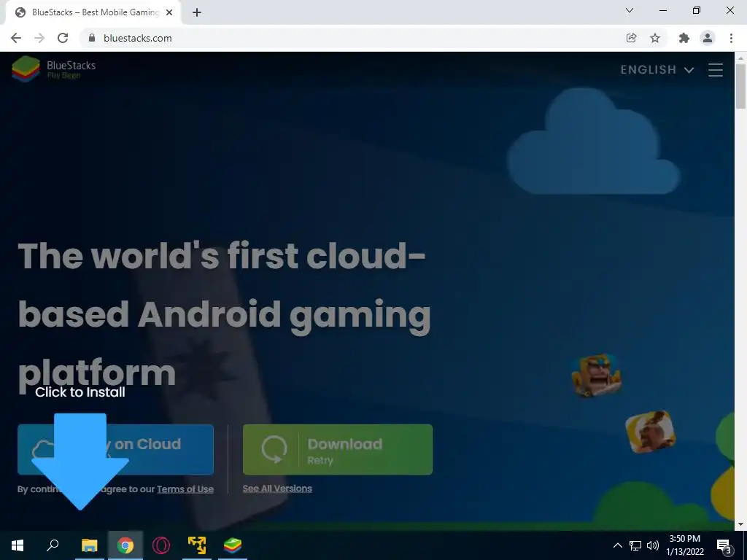
Task: Click the page vertical scrollbar thumb
Action: [x=740, y=86]
